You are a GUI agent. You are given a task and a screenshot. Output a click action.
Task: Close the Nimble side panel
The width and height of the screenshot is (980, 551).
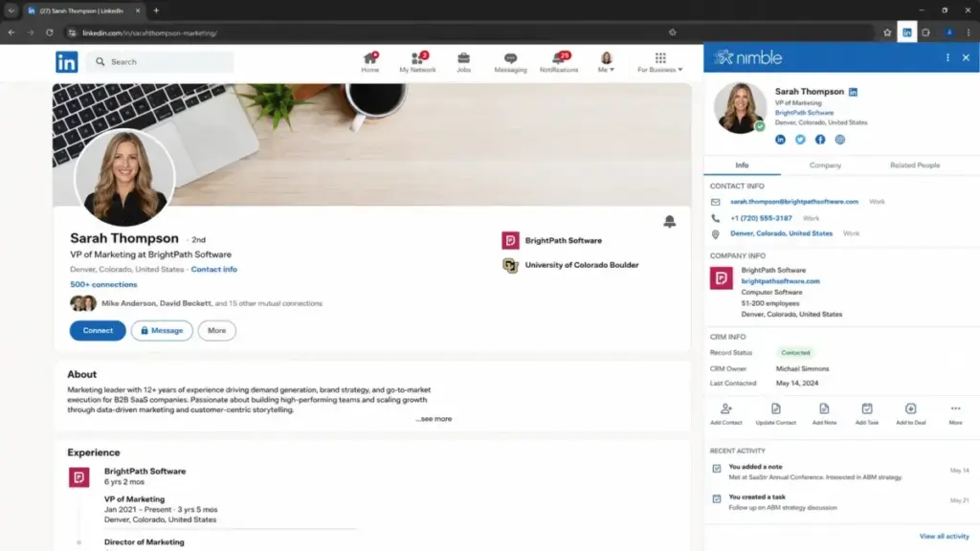pos(966,57)
